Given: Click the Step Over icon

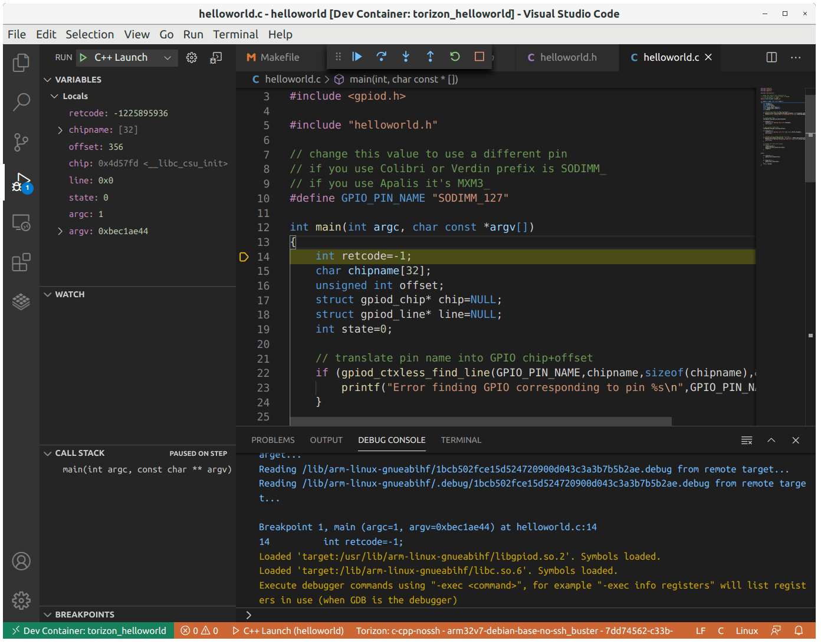Looking at the screenshot, I should [x=382, y=57].
